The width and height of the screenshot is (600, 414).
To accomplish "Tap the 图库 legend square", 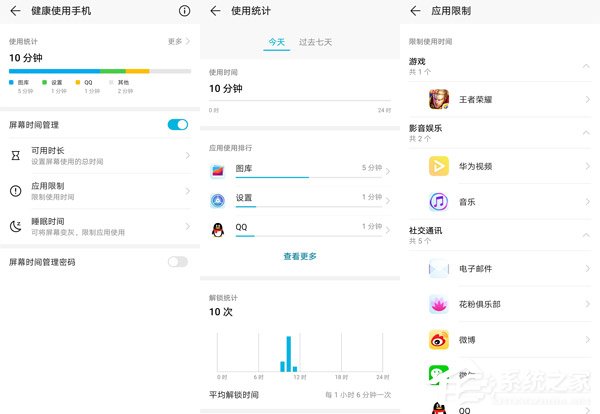I will tap(11, 82).
